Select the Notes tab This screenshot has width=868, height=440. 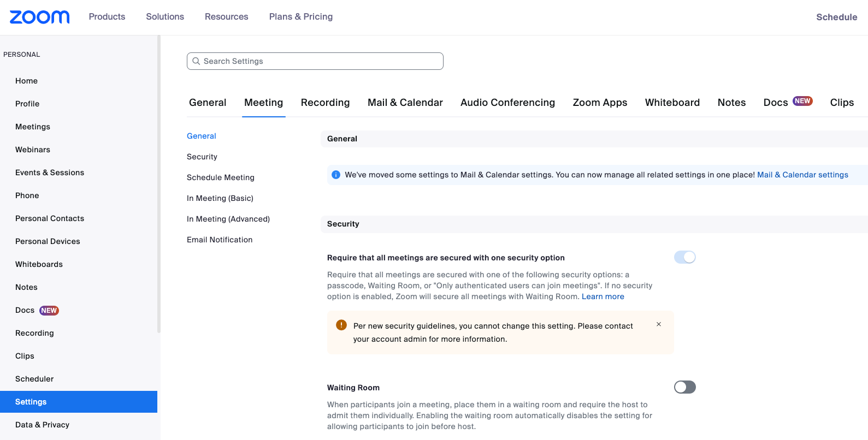pos(732,103)
